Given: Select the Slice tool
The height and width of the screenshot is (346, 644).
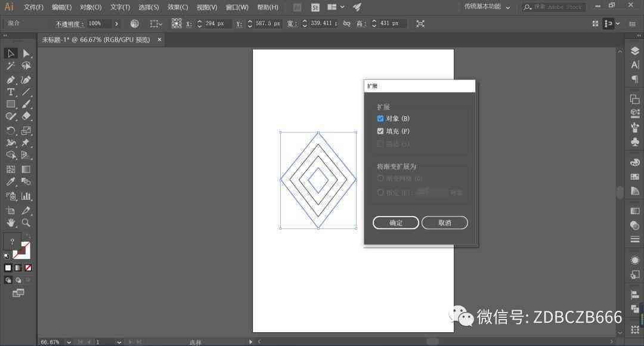Looking at the screenshot, I should pos(26,211).
